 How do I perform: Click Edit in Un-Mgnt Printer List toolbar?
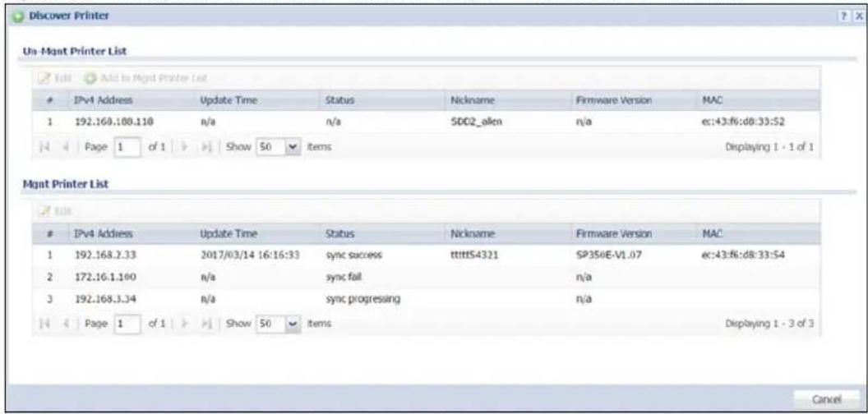pos(56,79)
